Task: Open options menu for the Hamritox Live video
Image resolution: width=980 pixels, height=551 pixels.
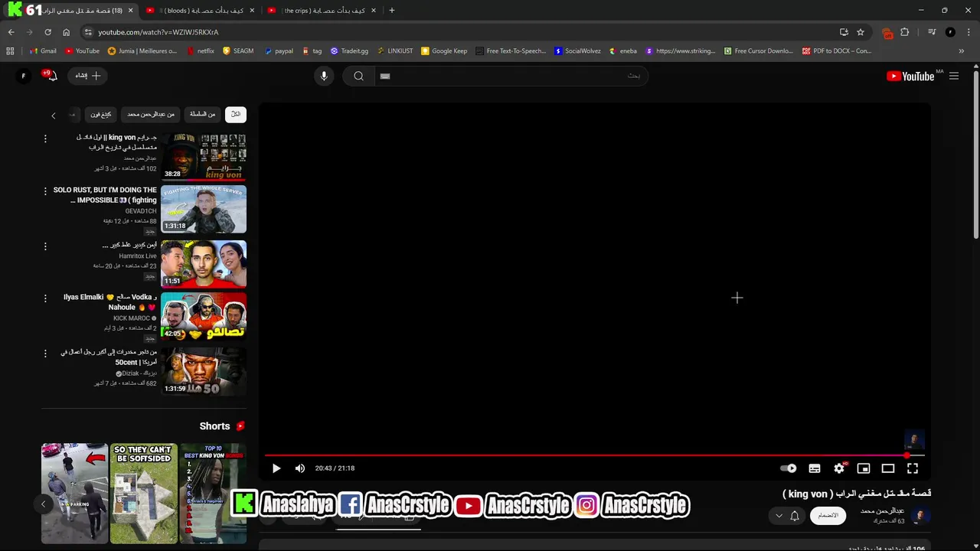Action: tap(45, 246)
